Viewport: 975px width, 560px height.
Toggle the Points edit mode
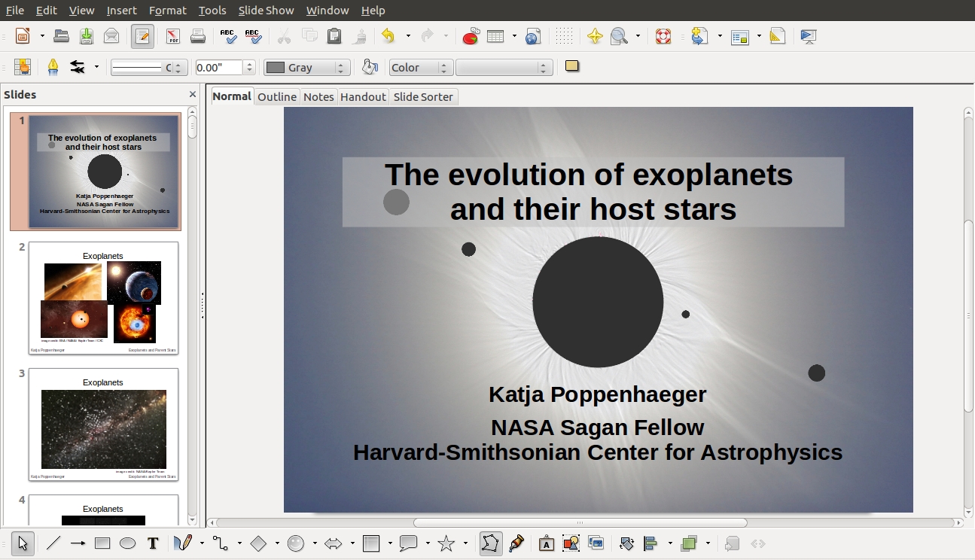(x=490, y=543)
